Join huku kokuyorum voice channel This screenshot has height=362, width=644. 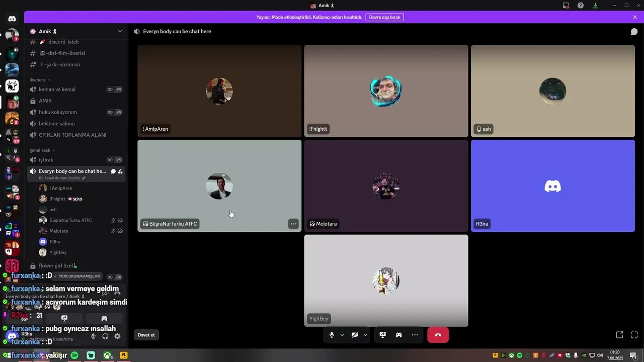[76, 112]
